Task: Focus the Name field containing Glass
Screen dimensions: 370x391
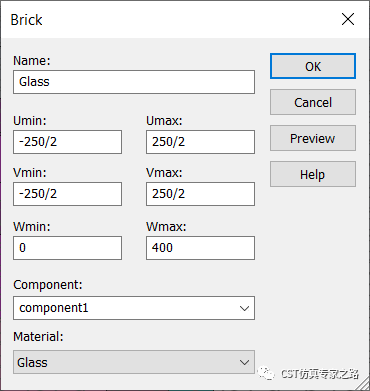Action: tap(134, 82)
